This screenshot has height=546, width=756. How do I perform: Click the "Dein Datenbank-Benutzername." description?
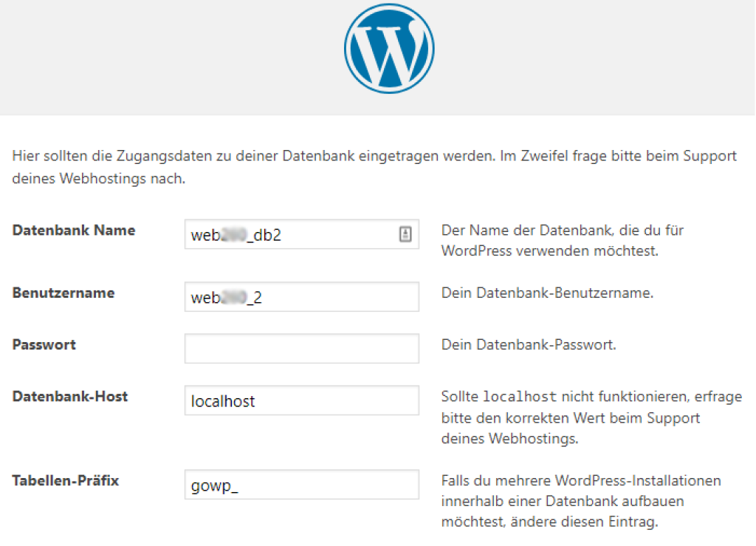547,293
